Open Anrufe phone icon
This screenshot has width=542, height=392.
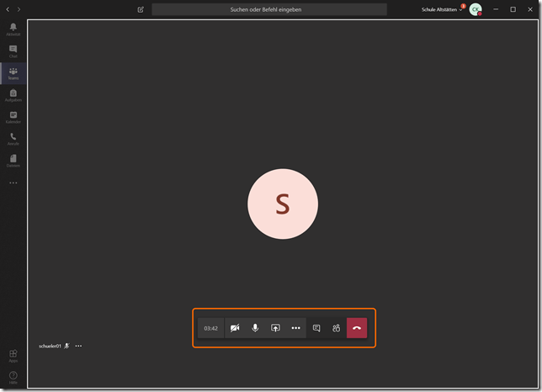pos(13,139)
